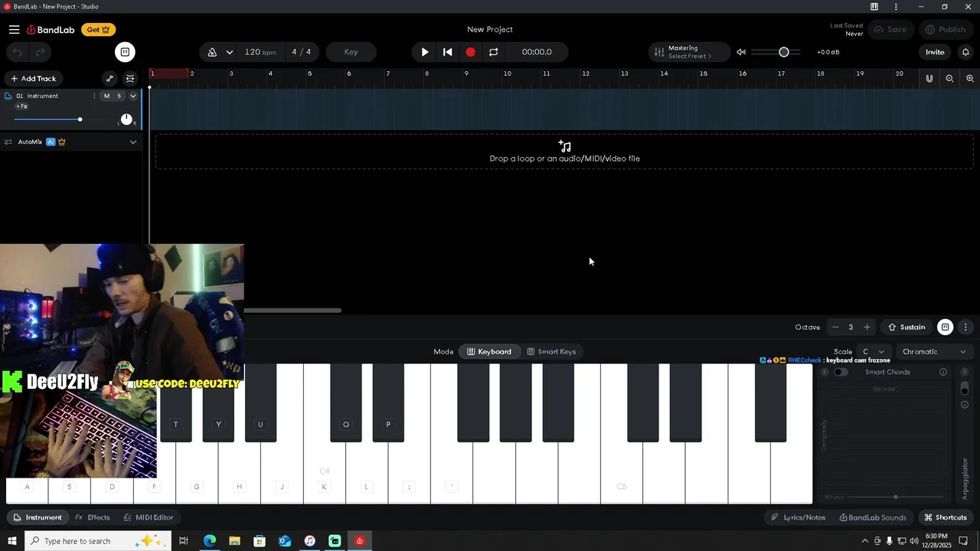Click the Publish button
The image size is (980, 551).
pyautogui.click(x=945, y=30)
